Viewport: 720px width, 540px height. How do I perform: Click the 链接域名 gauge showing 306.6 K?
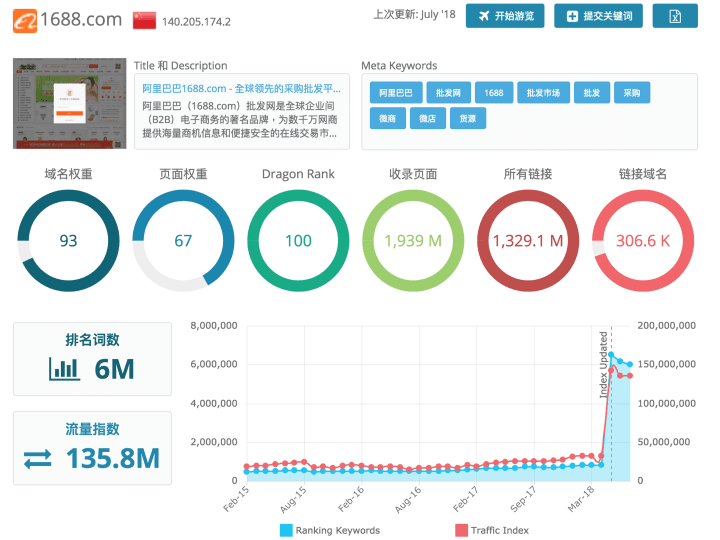point(643,241)
